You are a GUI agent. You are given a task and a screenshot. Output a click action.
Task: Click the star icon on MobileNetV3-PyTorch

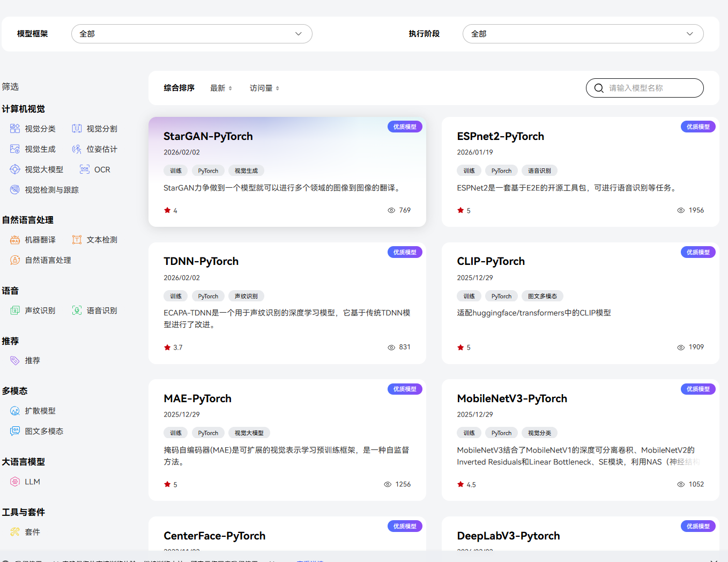tap(460, 484)
